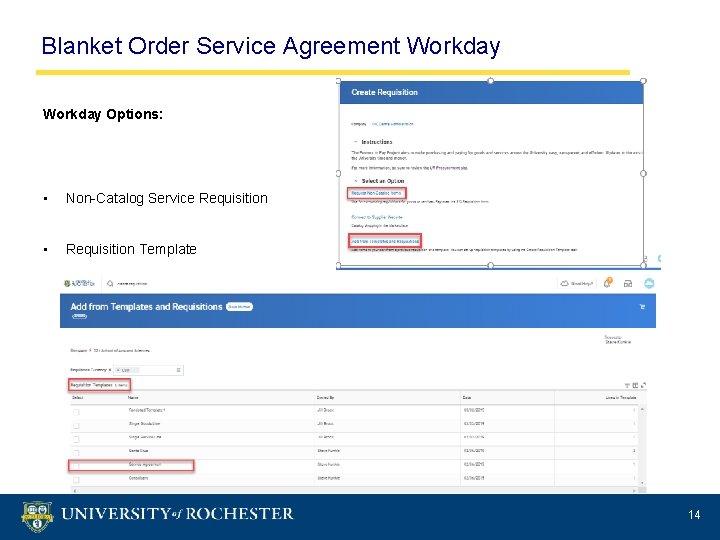This screenshot has height=540, width=720.
Task: Open the Need Help cloud icon
Action: click(x=565, y=284)
